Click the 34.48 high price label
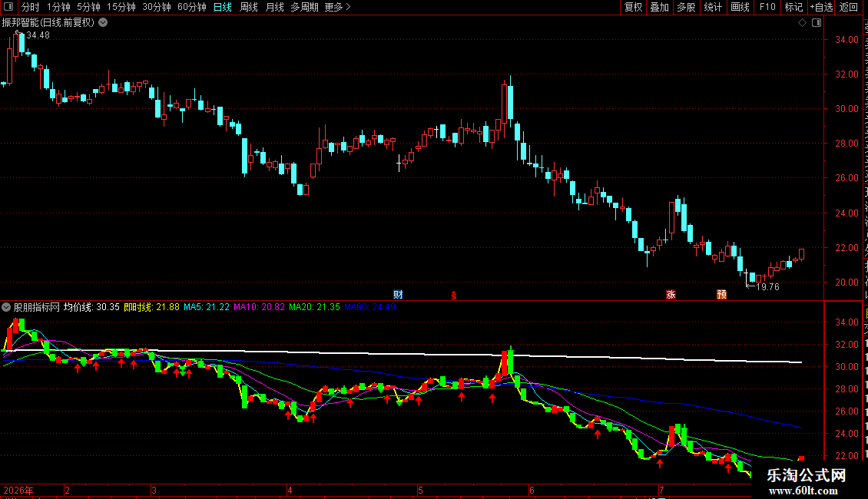 pyautogui.click(x=38, y=35)
